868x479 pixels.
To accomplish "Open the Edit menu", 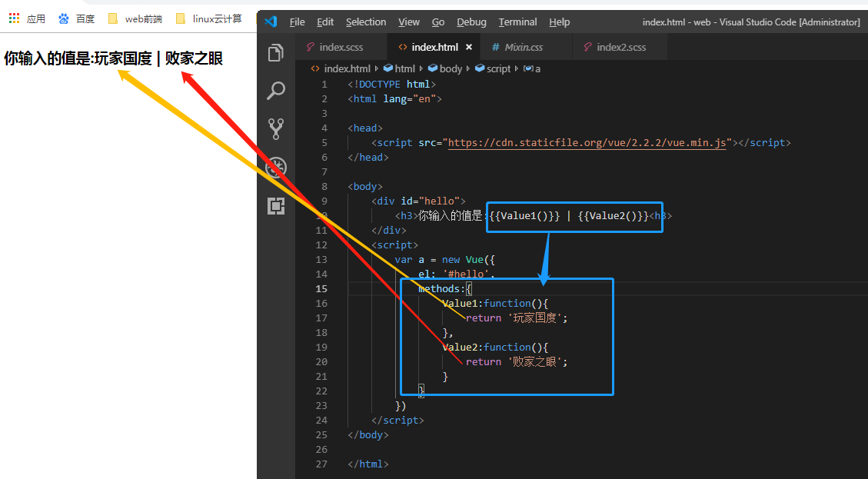I will click(x=325, y=22).
